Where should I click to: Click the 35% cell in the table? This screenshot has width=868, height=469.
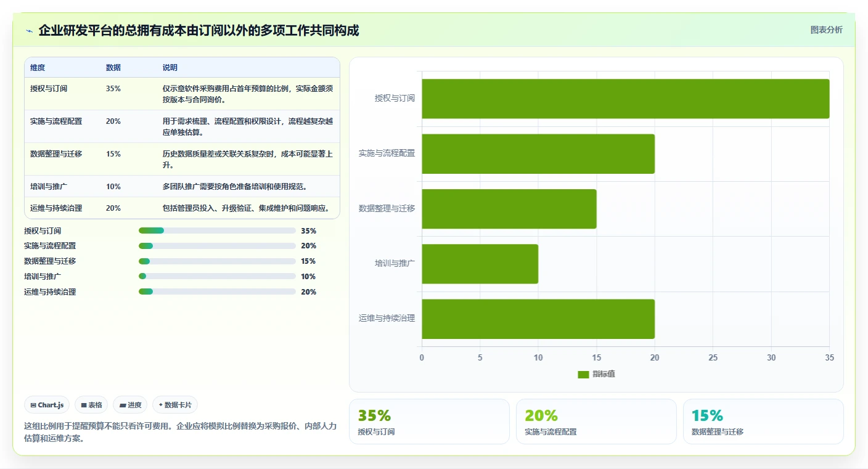click(x=113, y=89)
